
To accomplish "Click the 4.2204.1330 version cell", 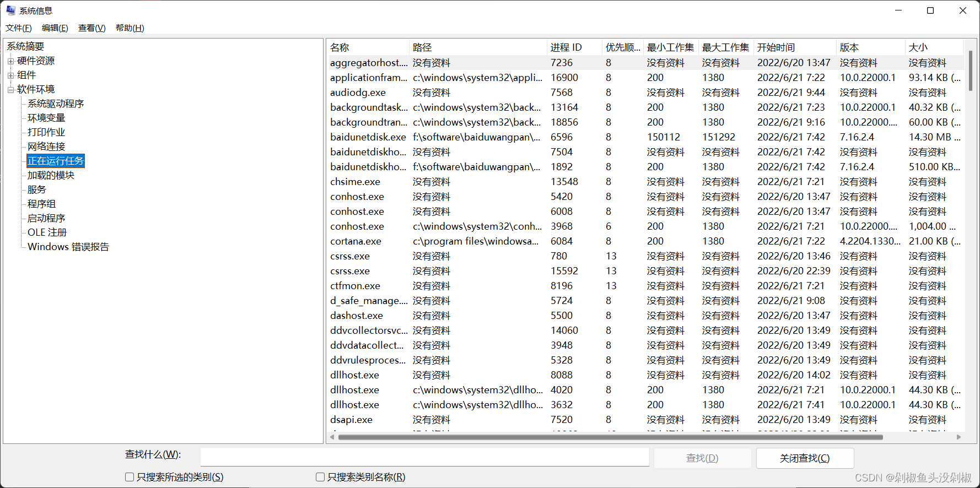I will 870,241.
